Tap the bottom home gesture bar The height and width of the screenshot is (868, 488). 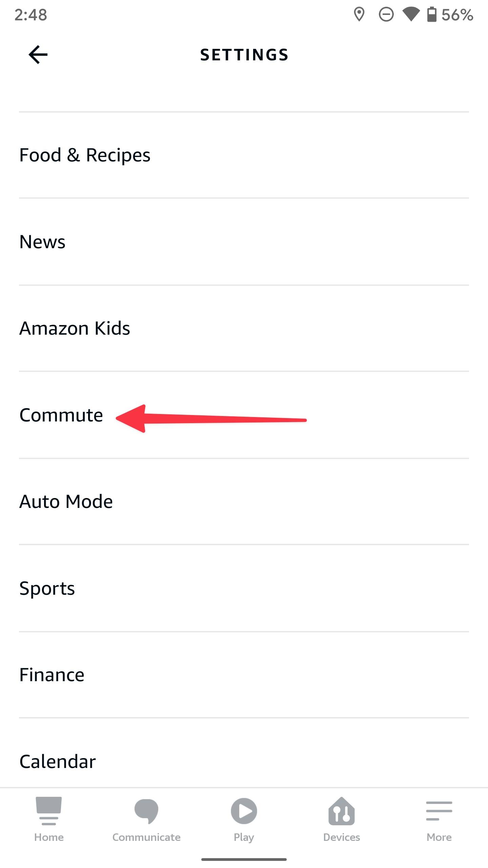pyautogui.click(x=244, y=860)
